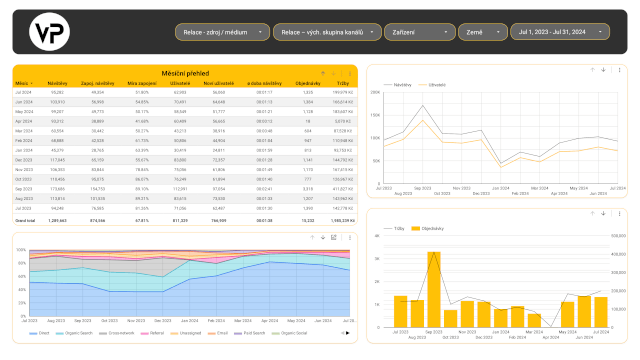Screen dimensions: 640x360
Task: Open the Zařízení filter dropdown
Action: [420, 32]
